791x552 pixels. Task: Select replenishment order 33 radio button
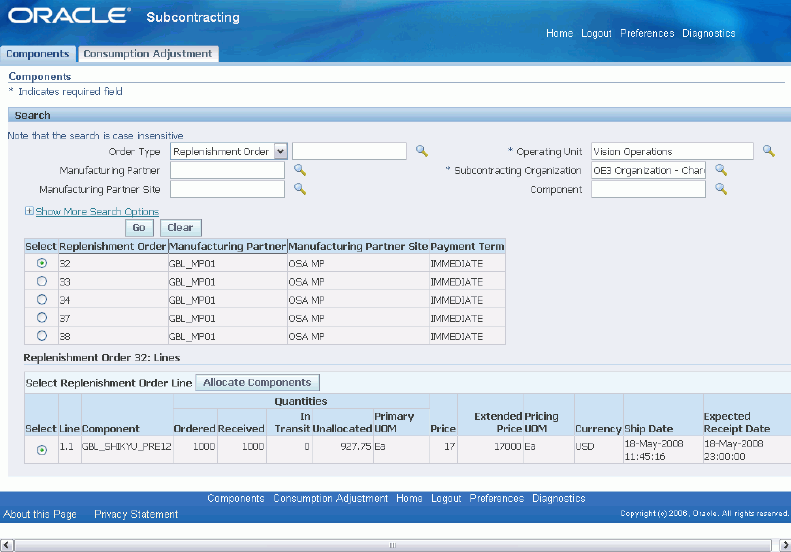[42, 281]
